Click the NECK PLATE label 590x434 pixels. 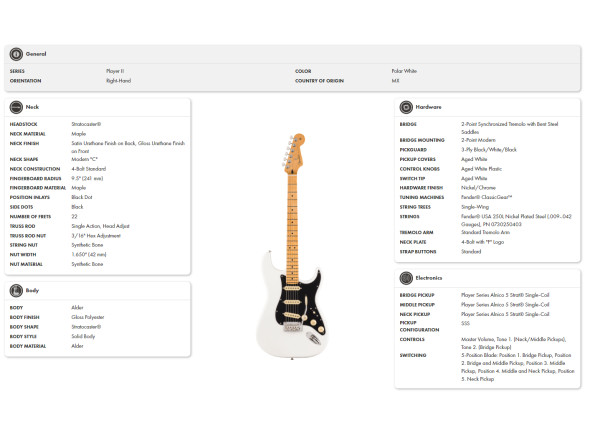[413, 242]
